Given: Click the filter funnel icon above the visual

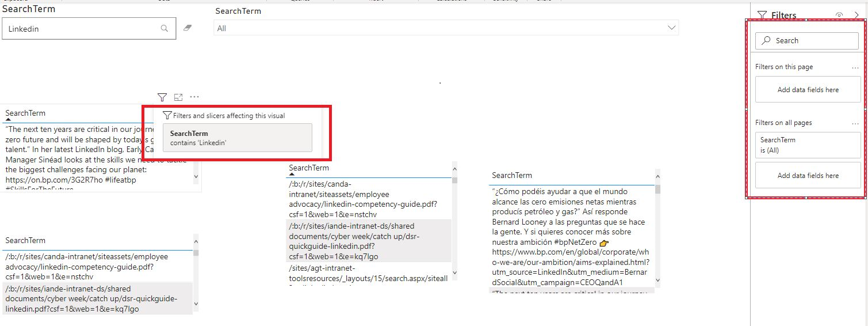Looking at the screenshot, I should pyautogui.click(x=162, y=97).
